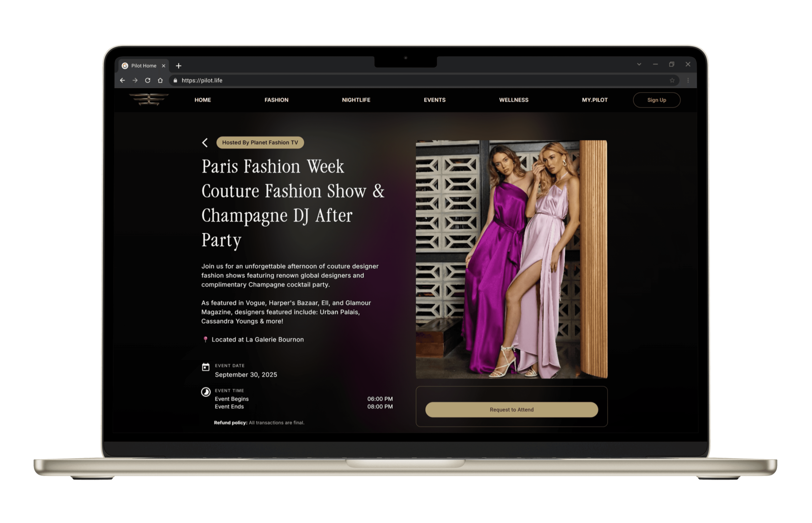This screenshot has width=812, height=523.
Task: Click the location pin icon
Action: (x=205, y=339)
